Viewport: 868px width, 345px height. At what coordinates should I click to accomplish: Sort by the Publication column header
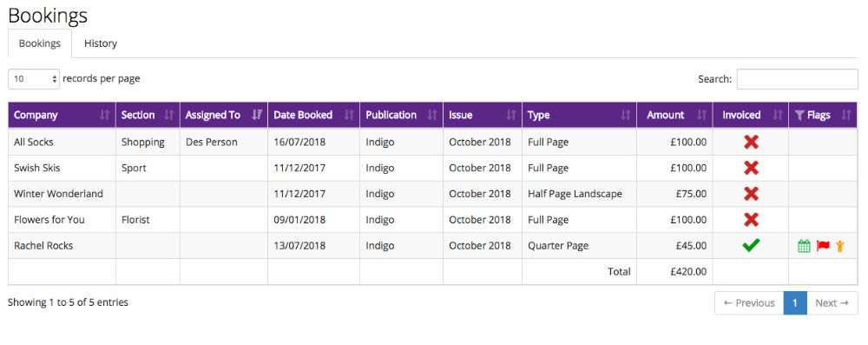(x=401, y=115)
